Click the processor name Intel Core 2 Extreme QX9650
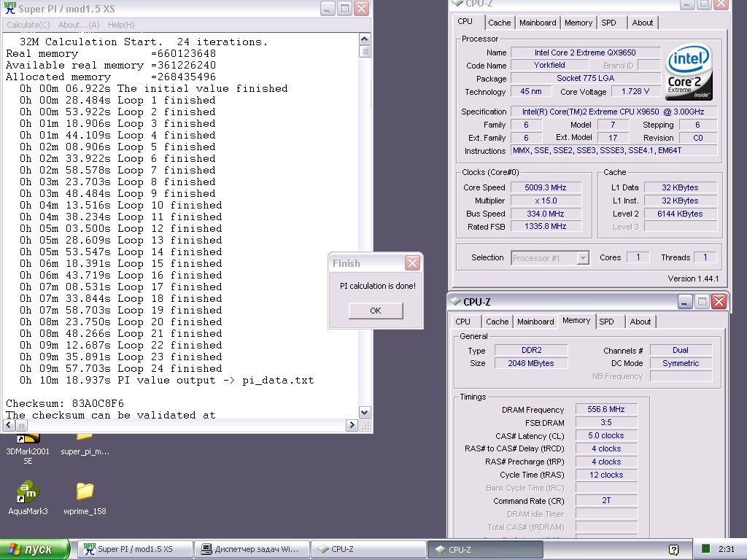This screenshot has width=747, height=560. coord(585,52)
